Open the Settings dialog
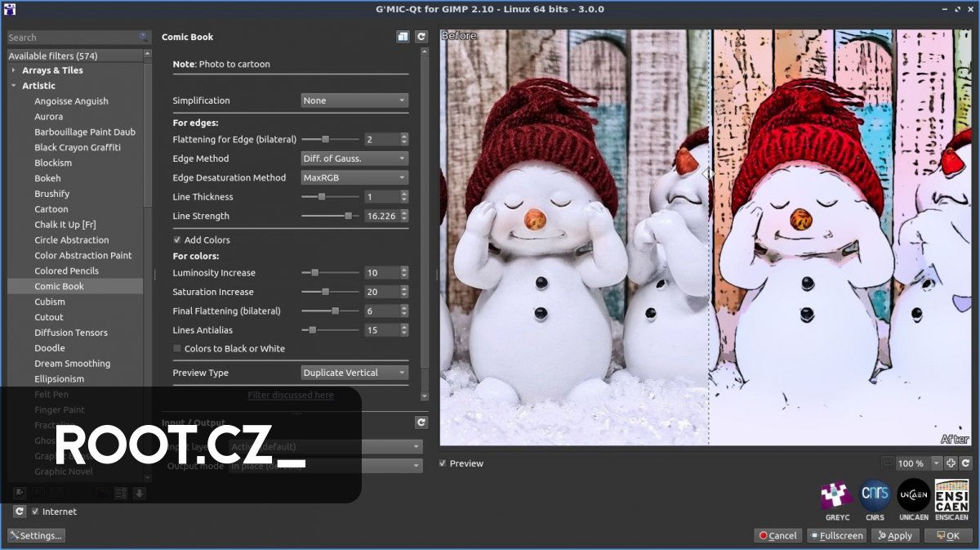The image size is (980, 550). 36,535
